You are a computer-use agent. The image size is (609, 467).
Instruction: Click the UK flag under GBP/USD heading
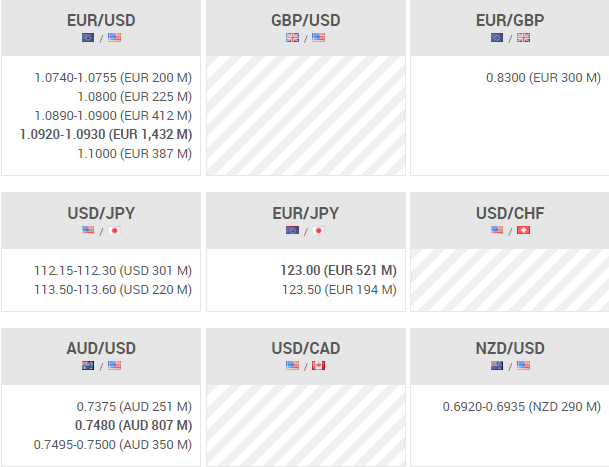(293, 38)
